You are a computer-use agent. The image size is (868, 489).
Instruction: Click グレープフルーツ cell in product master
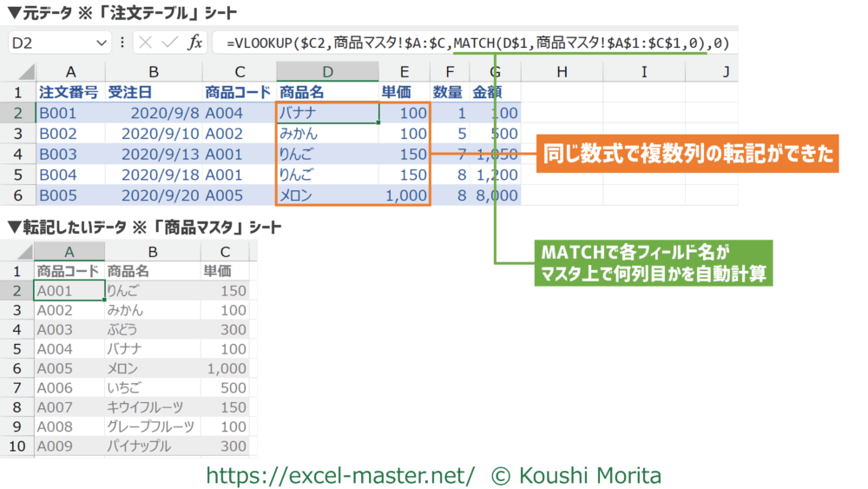[x=152, y=426]
